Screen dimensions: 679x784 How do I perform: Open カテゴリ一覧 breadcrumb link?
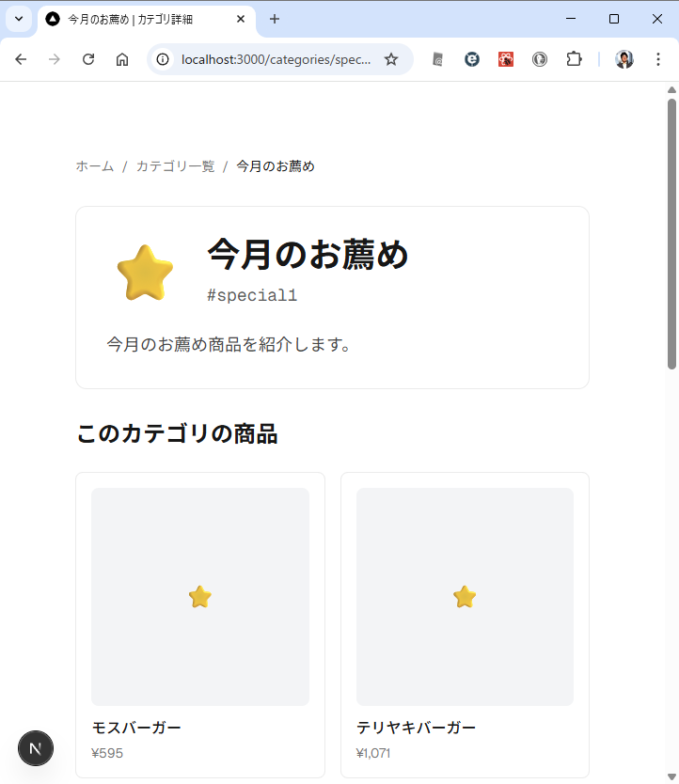[x=175, y=166]
